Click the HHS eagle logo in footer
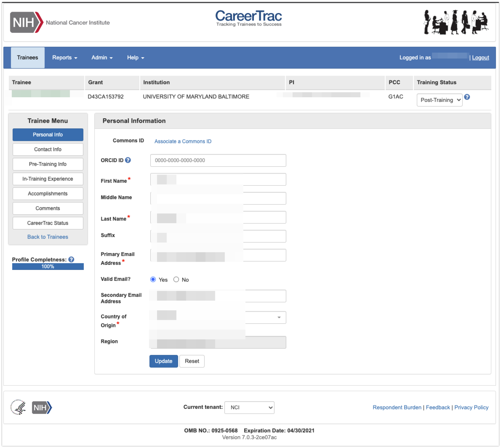This screenshot has width=501, height=448. pyautogui.click(x=18, y=407)
